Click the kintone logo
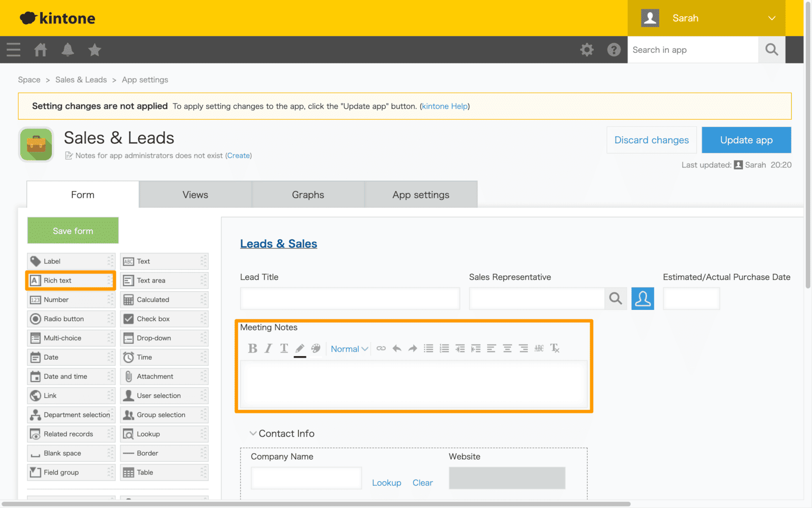812x508 pixels. pos(57,18)
